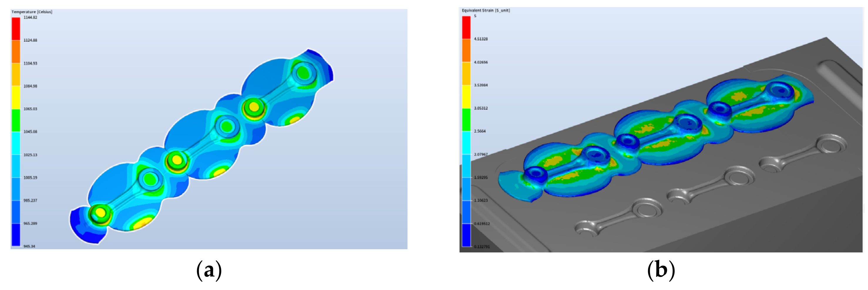Click the 1025.13 temperature value
Viewport: 868px width, 290px height.
tap(30, 155)
